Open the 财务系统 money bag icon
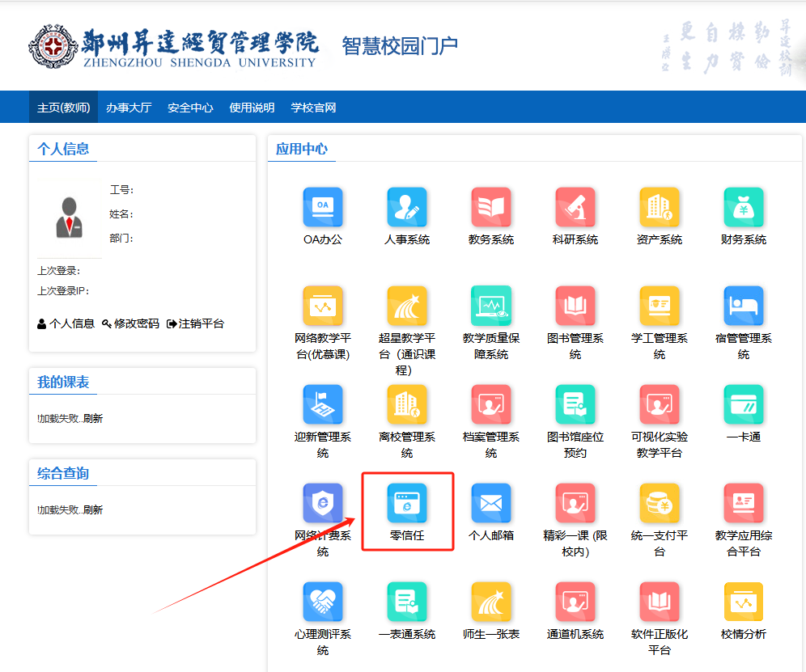This screenshot has height=672, width=806. coord(744,207)
